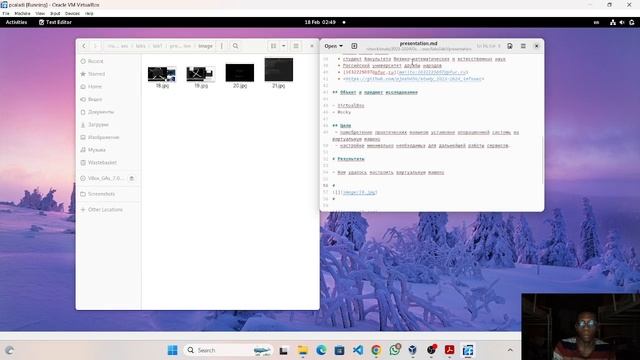Open Adobe Acrobat from the taskbar
The height and width of the screenshot is (360, 640).
449,350
